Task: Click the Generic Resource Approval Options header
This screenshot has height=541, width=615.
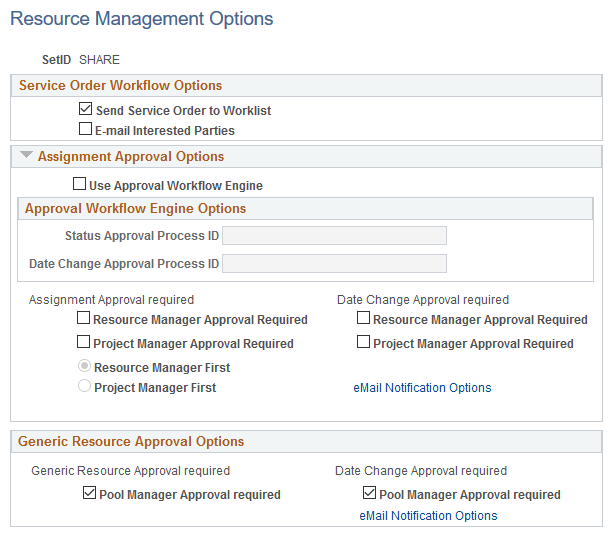Action: click(x=131, y=442)
